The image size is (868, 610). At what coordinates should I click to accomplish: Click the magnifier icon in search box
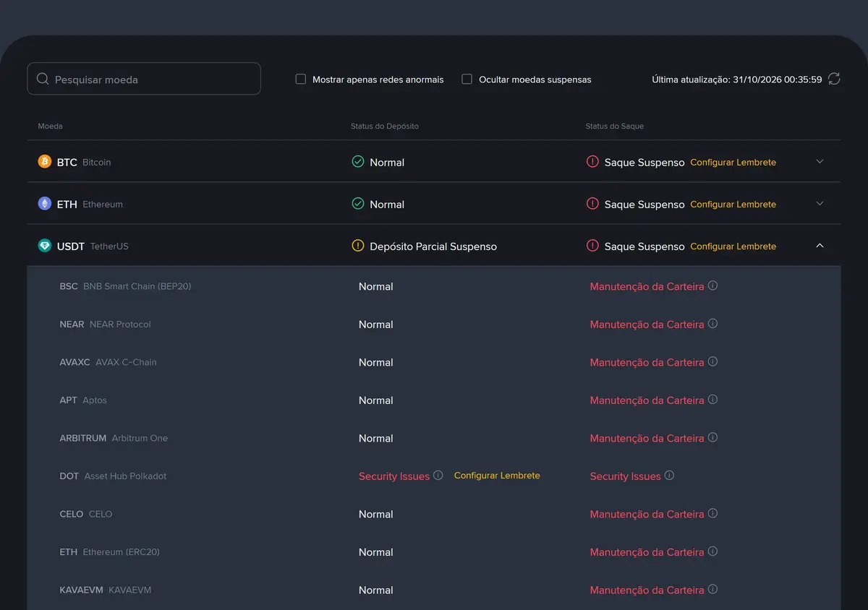click(43, 79)
